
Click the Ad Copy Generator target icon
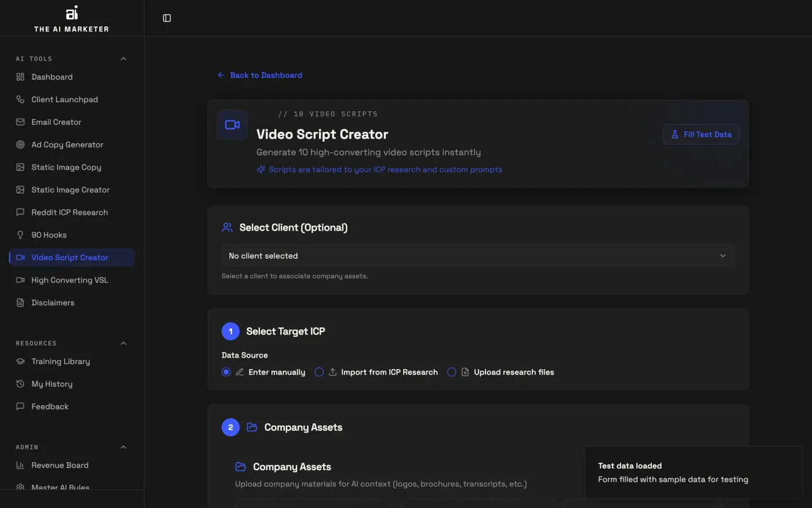pos(20,145)
